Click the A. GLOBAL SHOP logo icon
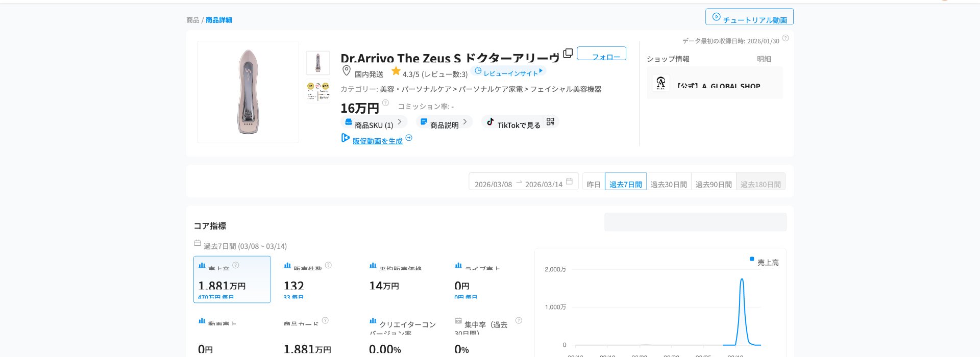Screen dimensions: 980x357 [x=661, y=83]
